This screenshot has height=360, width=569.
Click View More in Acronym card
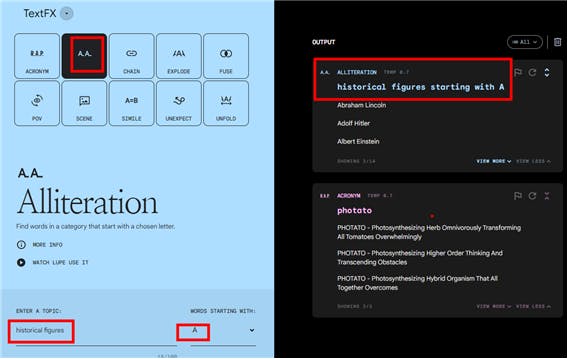coord(494,307)
